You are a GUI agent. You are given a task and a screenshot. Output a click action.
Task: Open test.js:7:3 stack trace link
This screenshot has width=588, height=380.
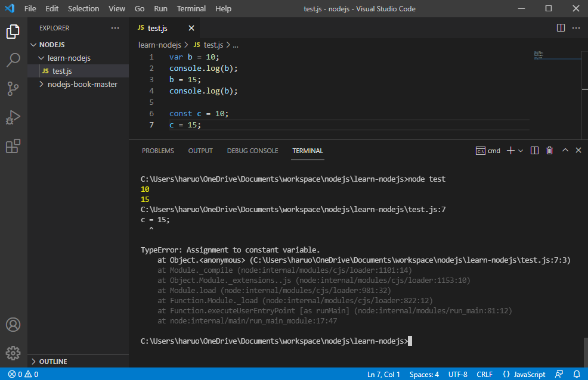point(411,260)
